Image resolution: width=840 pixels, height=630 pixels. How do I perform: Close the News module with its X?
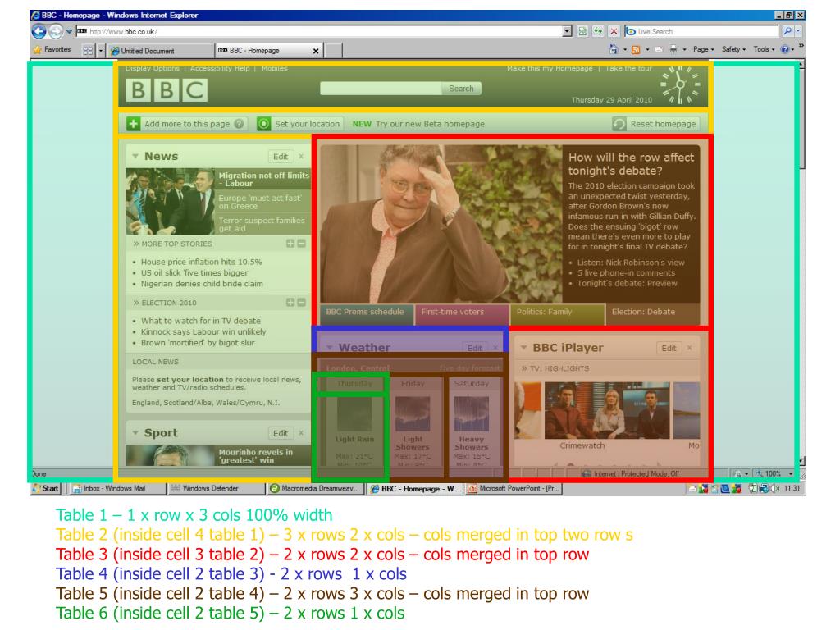click(301, 157)
